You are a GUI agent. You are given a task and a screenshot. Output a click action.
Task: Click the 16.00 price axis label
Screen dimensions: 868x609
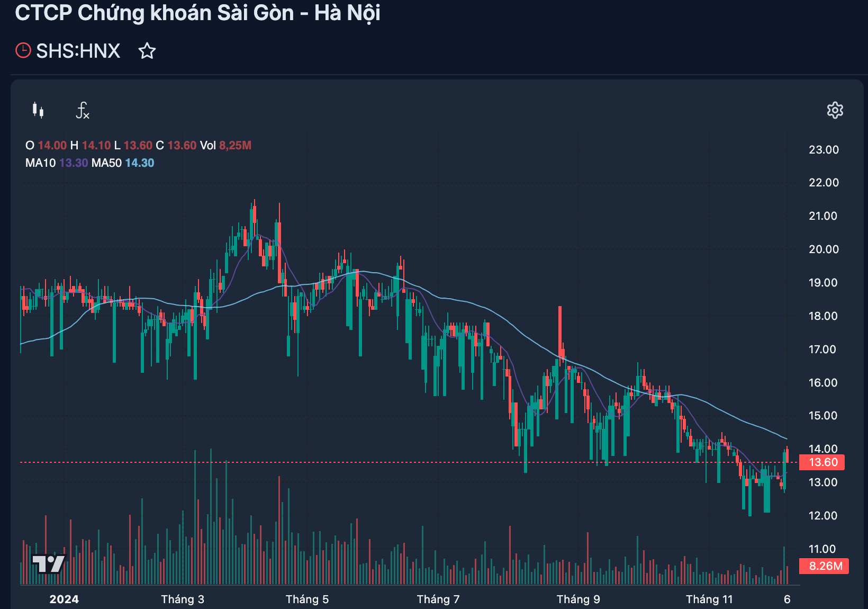point(823,383)
